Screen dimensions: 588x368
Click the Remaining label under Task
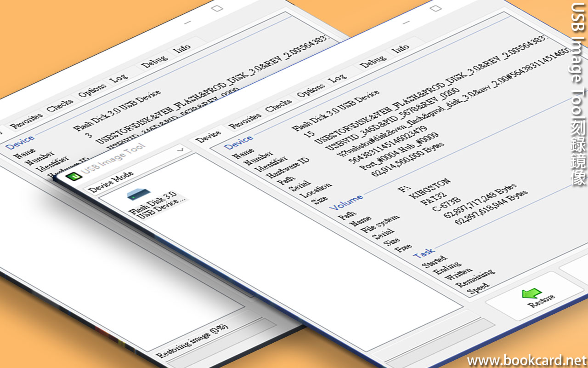click(475, 278)
